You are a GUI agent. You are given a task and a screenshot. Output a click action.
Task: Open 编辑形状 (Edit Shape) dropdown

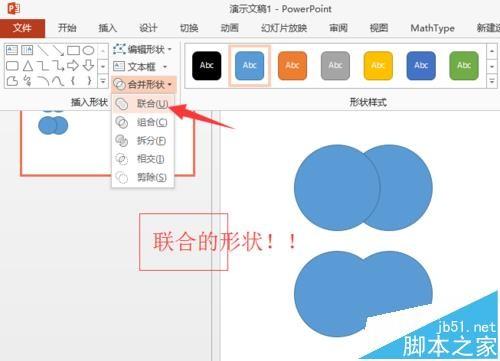tap(142, 49)
